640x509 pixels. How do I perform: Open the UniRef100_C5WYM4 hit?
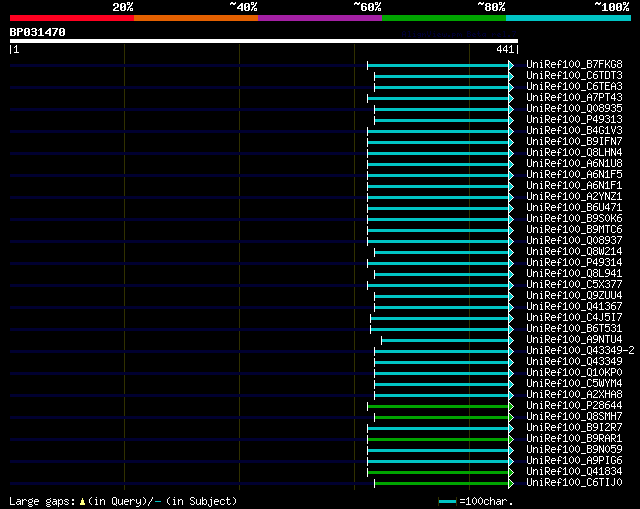(x=574, y=384)
